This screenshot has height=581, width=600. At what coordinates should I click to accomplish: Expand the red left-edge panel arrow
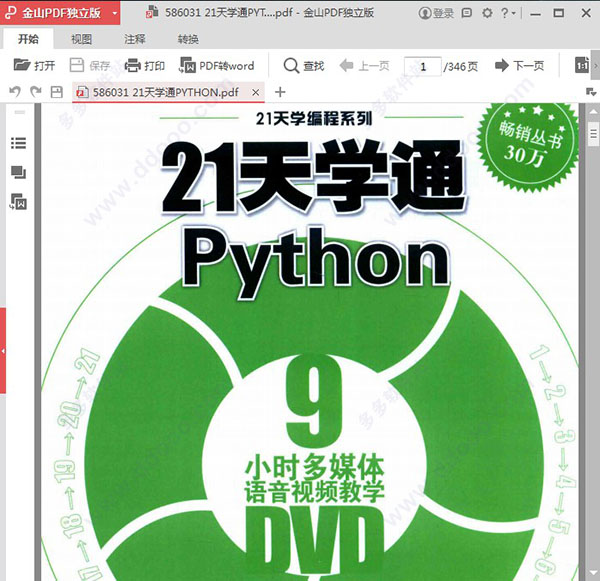coord(3,351)
